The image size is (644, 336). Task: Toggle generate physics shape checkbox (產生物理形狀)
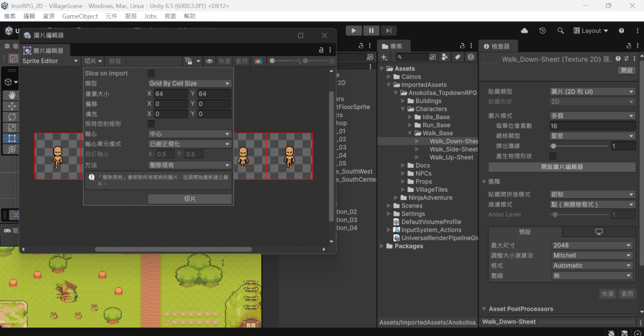pos(553,156)
